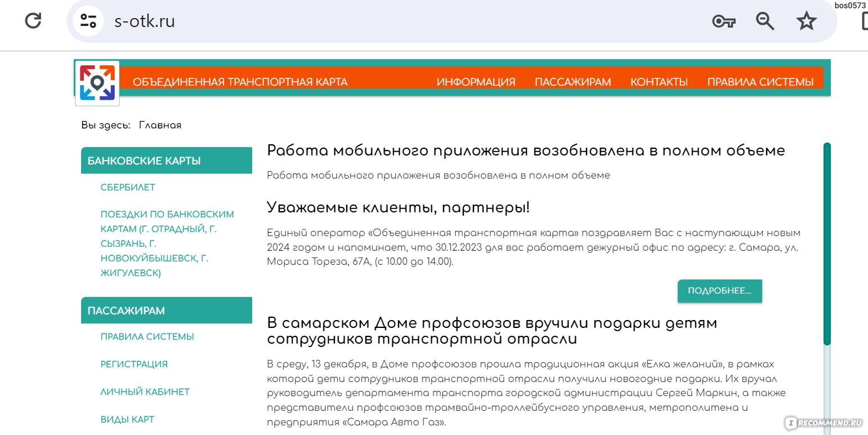This screenshot has width=868, height=435.
Task: Click the teal page scrollbar thumb
Action: click(827, 243)
